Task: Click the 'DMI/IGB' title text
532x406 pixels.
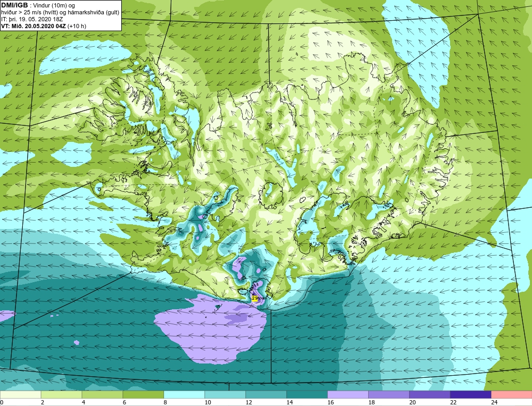Action: coord(14,5)
